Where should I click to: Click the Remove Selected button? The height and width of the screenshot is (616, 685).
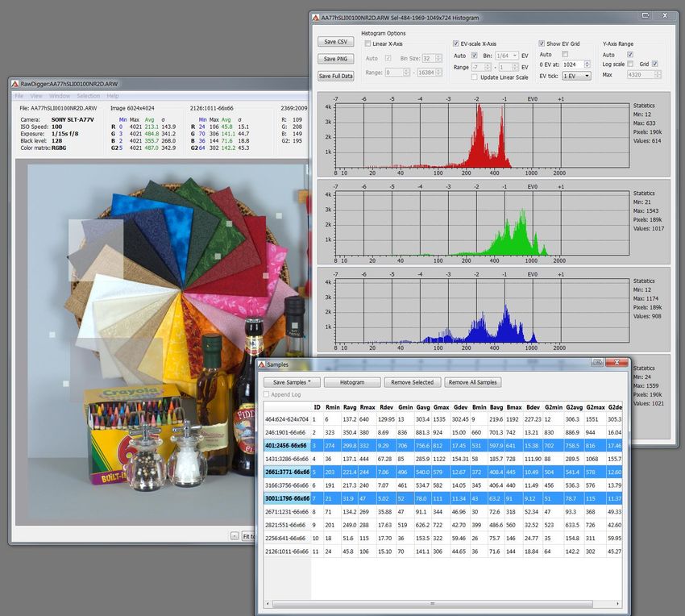pyautogui.click(x=413, y=382)
